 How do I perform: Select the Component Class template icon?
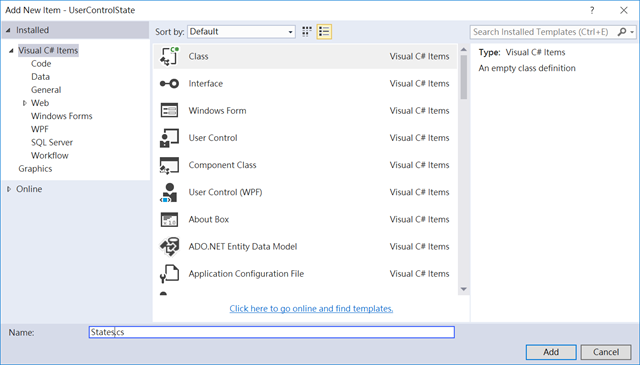[x=169, y=165]
